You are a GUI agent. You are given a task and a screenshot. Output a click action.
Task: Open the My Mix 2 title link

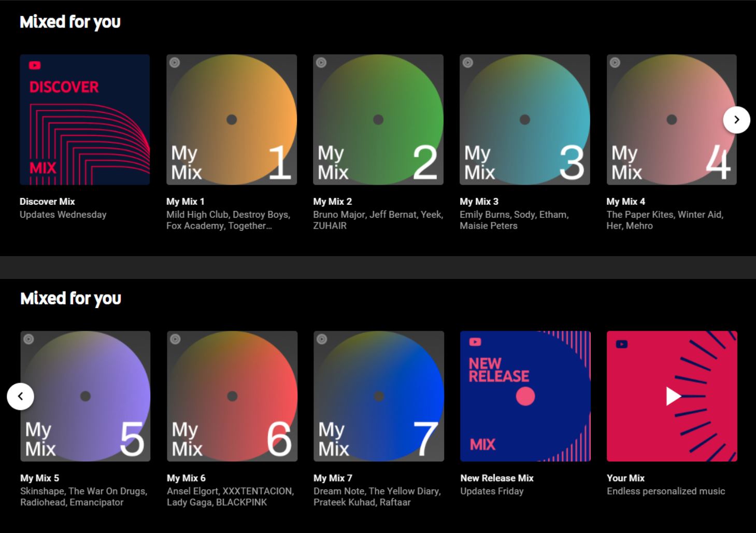click(x=332, y=202)
